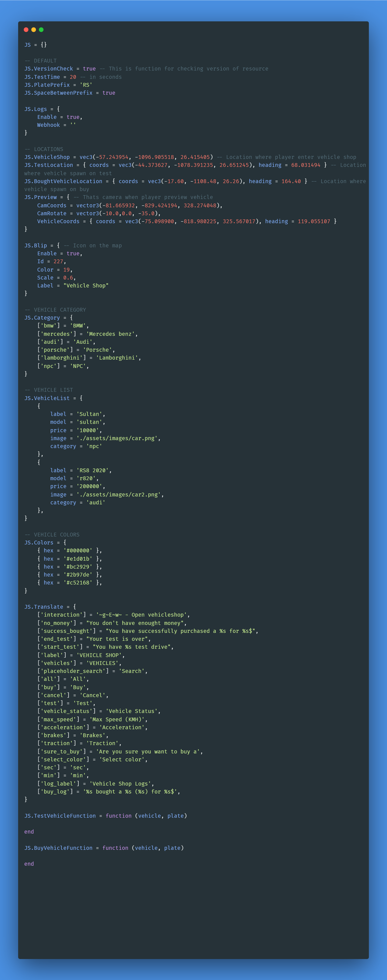Click the JS.VersionCheck variable name

coord(48,69)
